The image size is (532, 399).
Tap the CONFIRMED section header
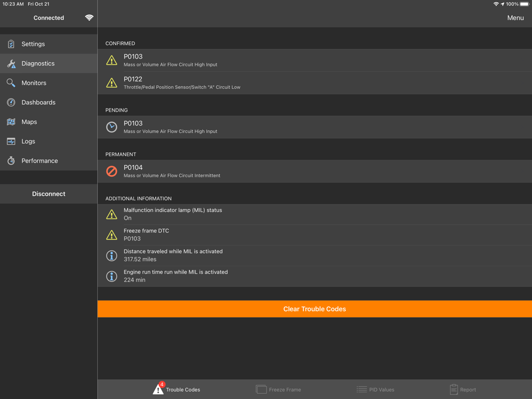120,44
